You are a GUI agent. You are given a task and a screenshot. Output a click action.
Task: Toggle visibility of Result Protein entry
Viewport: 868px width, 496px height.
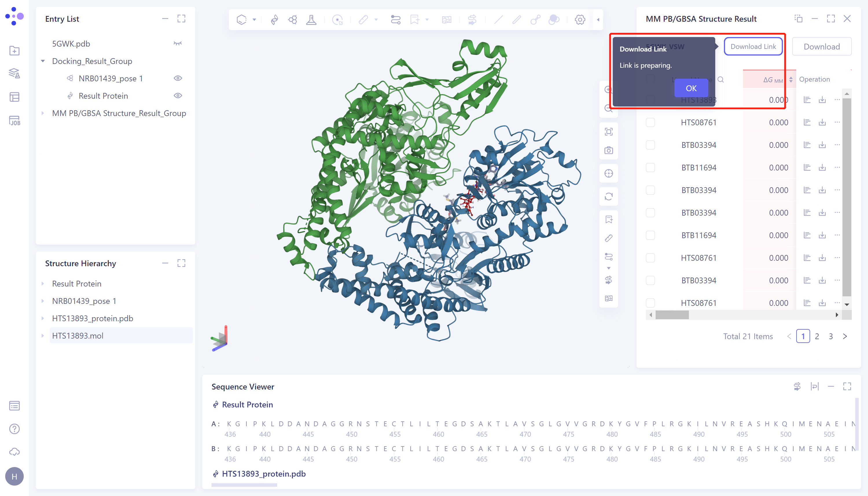[179, 96]
